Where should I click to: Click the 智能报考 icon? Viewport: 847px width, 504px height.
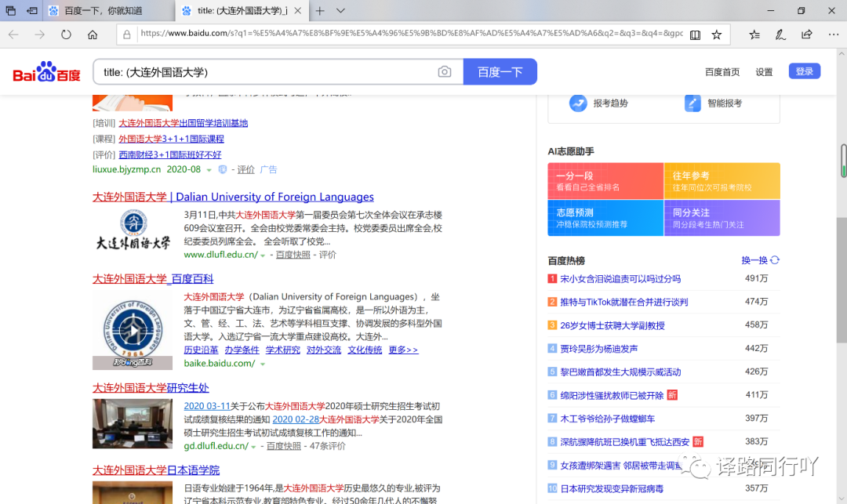pyautogui.click(x=693, y=103)
